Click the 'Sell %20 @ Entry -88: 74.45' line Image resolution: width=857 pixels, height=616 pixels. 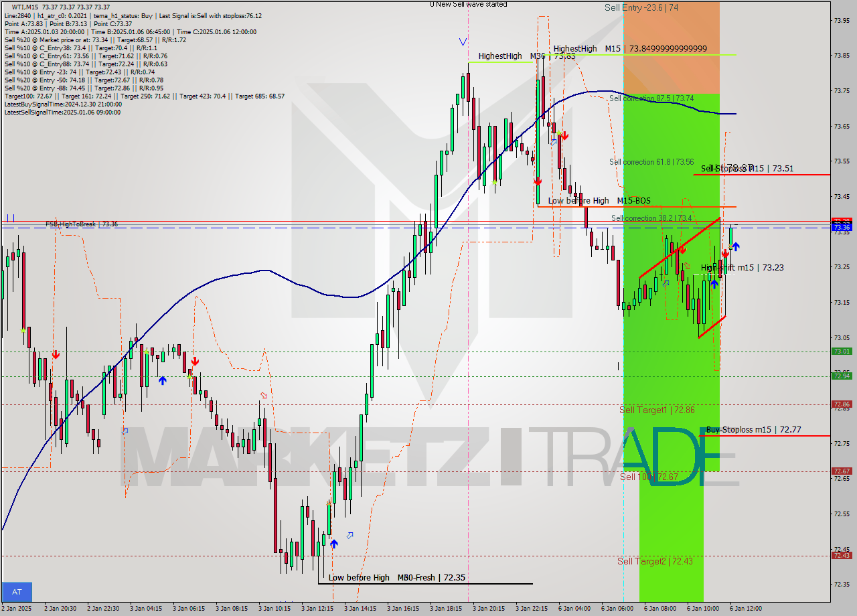[x=84, y=88]
